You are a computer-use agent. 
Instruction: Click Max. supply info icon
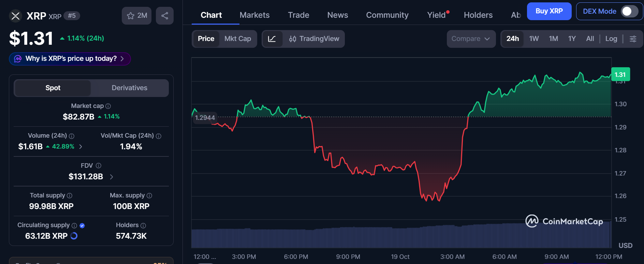(x=149, y=196)
